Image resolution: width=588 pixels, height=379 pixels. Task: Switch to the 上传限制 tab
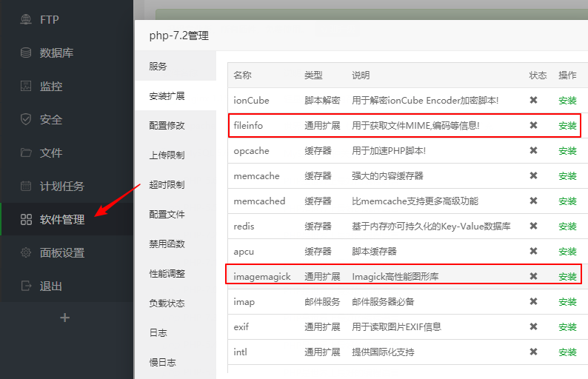click(176, 155)
